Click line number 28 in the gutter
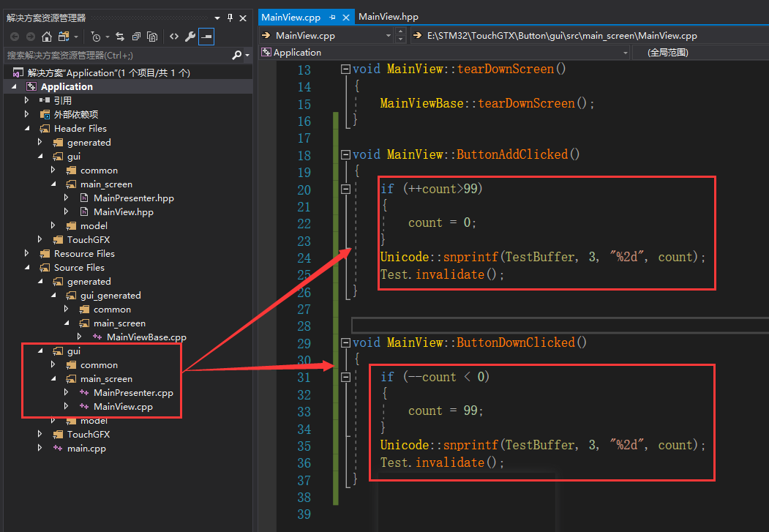The image size is (769, 532). (x=304, y=326)
